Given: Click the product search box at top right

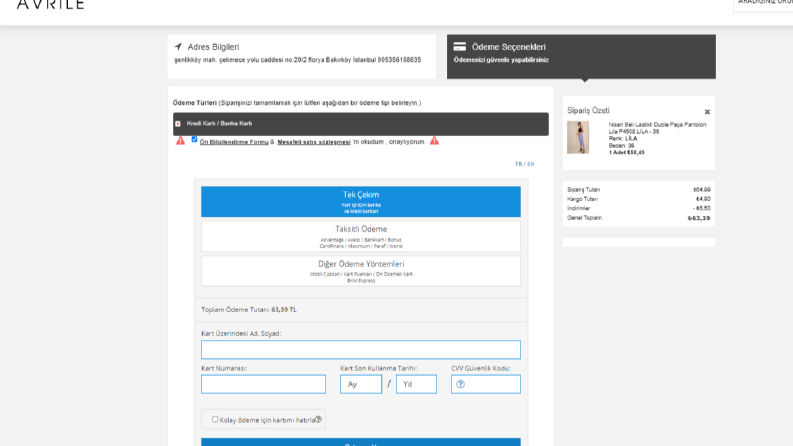Looking at the screenshot, I should tap(763, 4).
